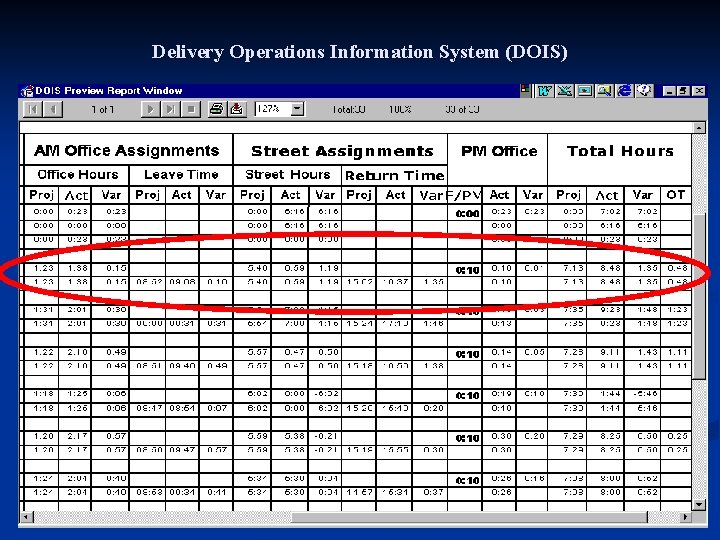Click the magnifier search icon in shortcut bar
Screen dimensions: 720x540
coord(605,90)
